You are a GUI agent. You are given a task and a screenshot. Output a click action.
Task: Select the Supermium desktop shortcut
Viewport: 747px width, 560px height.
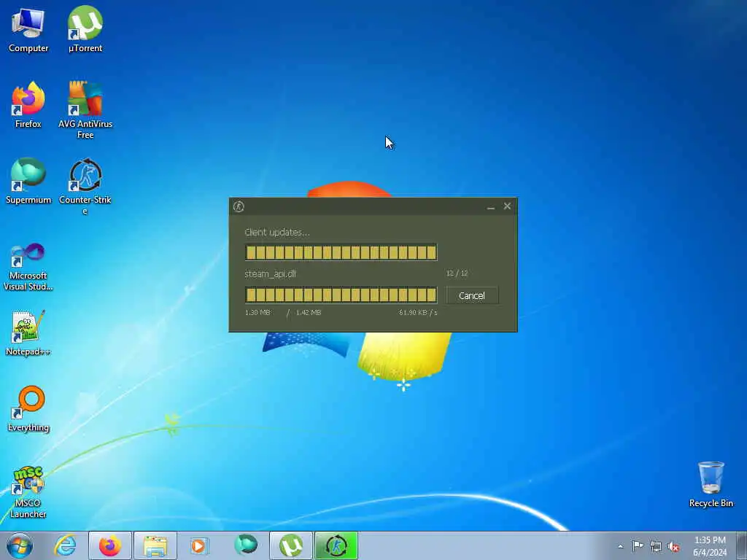[x=28, y=182]
